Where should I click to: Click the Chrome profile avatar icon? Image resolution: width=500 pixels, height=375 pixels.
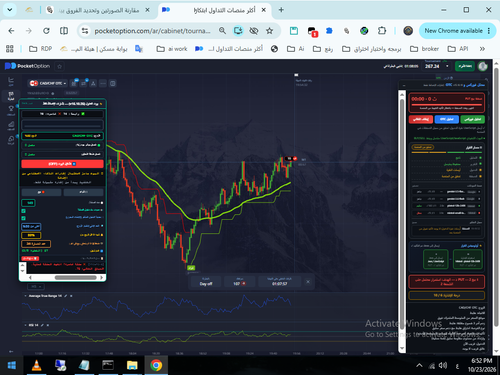click(x=408, y=31)
